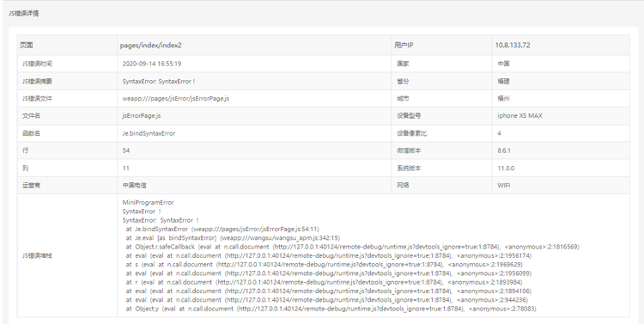Click stack line containing "wangsu_apm.js:342:15"

[x=233, y=238]
